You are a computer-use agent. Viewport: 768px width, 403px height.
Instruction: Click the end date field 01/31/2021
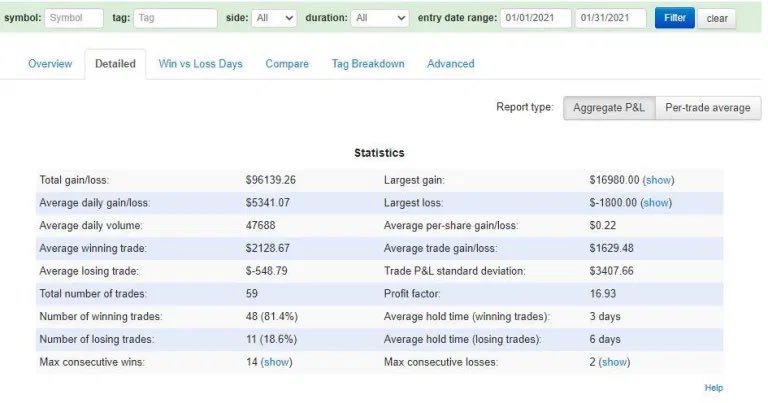pyautogui.click(x=611, y=18)
